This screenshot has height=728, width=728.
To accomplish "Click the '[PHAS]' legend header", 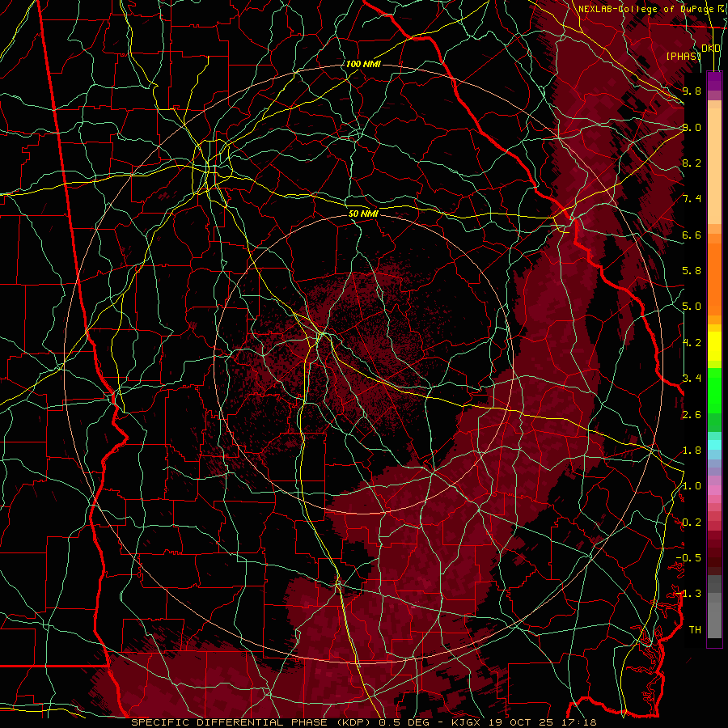I will click(x=684, y=56).
